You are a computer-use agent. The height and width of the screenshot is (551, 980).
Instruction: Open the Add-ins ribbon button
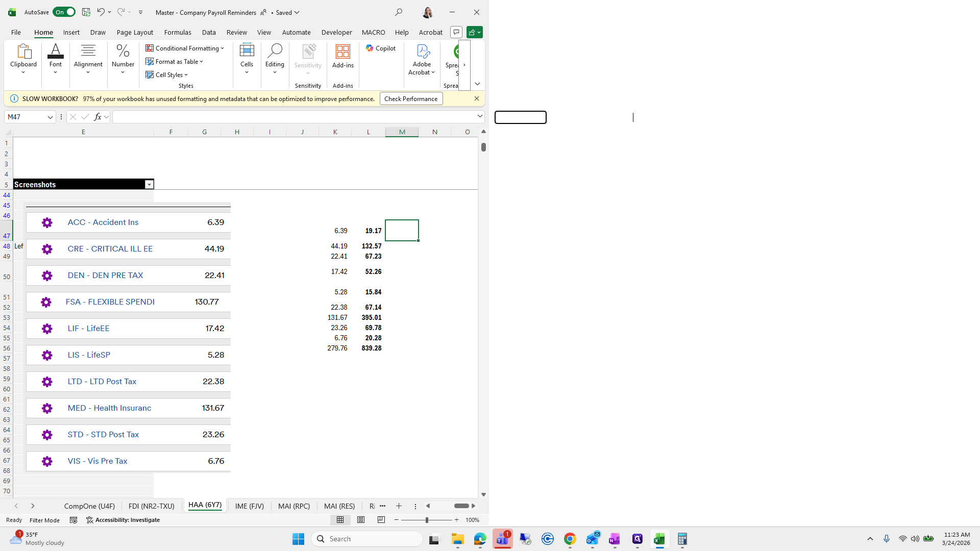click(x=342, y=56)
